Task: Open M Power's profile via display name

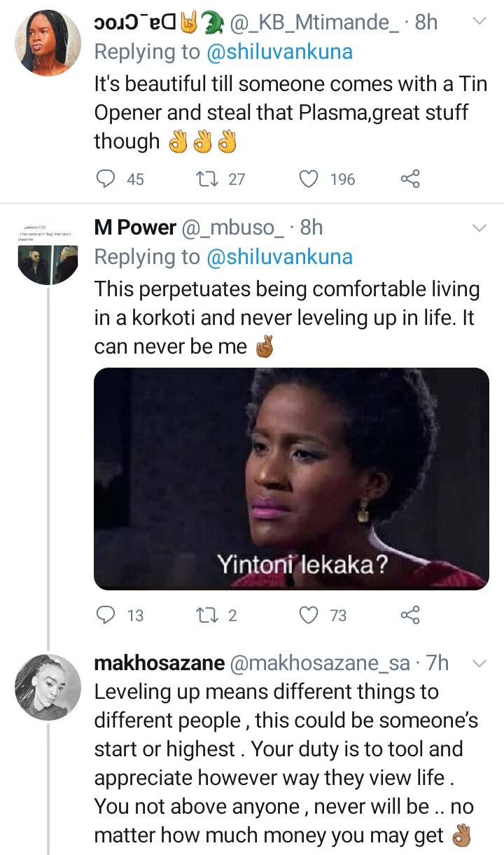Action: click(x=135, y=228)
